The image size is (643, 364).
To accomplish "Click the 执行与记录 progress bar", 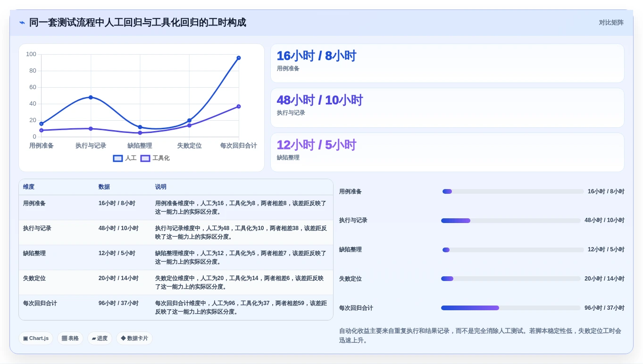I will [x=511, y=221].
